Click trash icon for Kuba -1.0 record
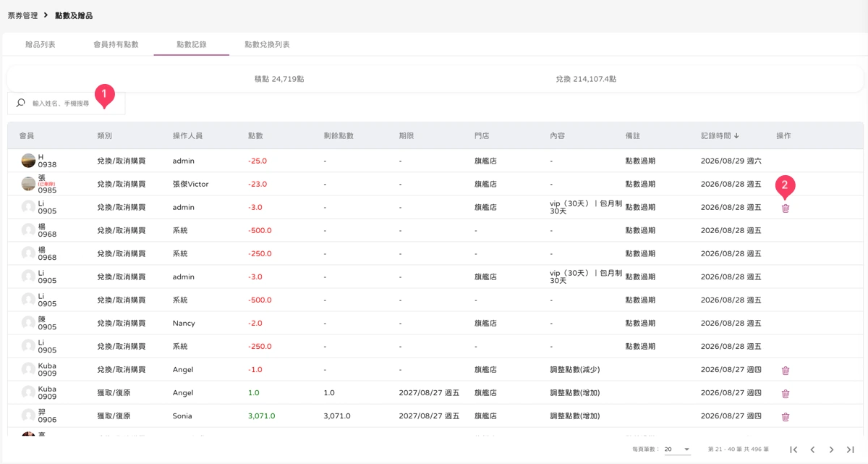 tap(786, 370)
